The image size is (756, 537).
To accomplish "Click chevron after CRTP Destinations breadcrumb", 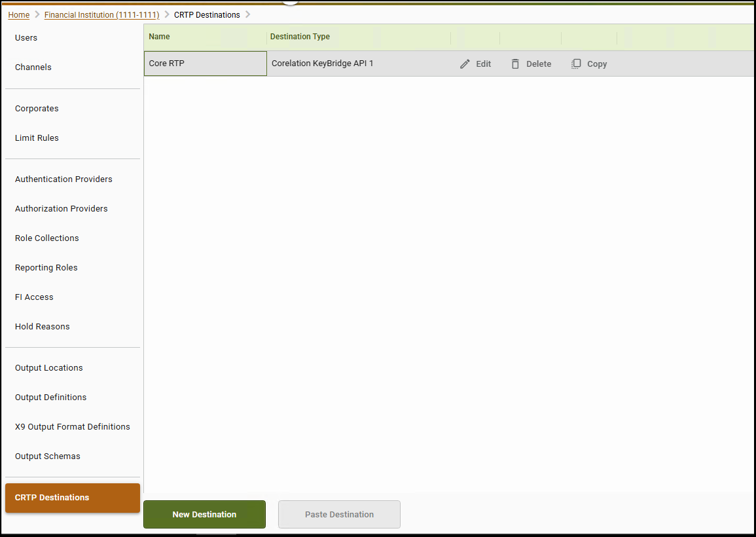I will [x=248, y=15].
